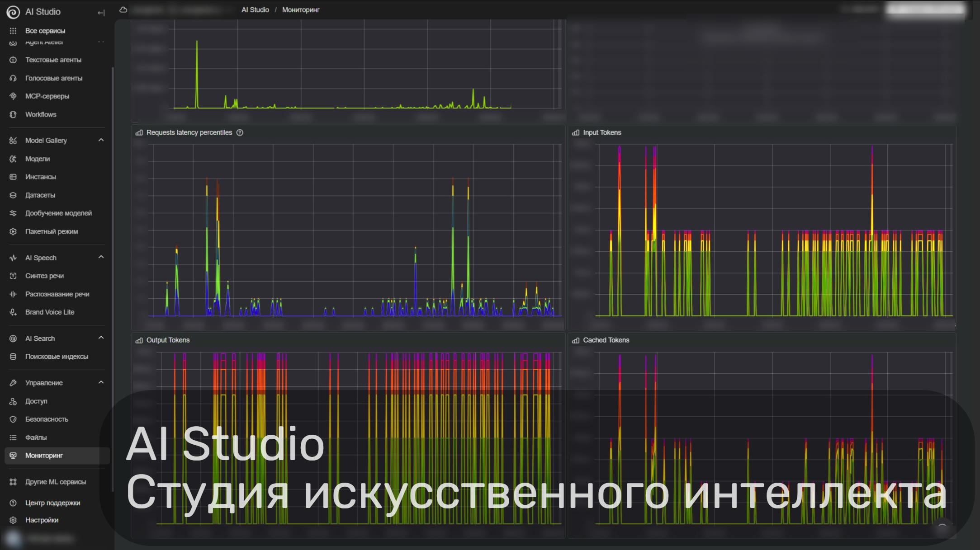This screenshot has height=550, width=980.
Task: Click the Input Tokens panel title
Action: pos(602,132)
